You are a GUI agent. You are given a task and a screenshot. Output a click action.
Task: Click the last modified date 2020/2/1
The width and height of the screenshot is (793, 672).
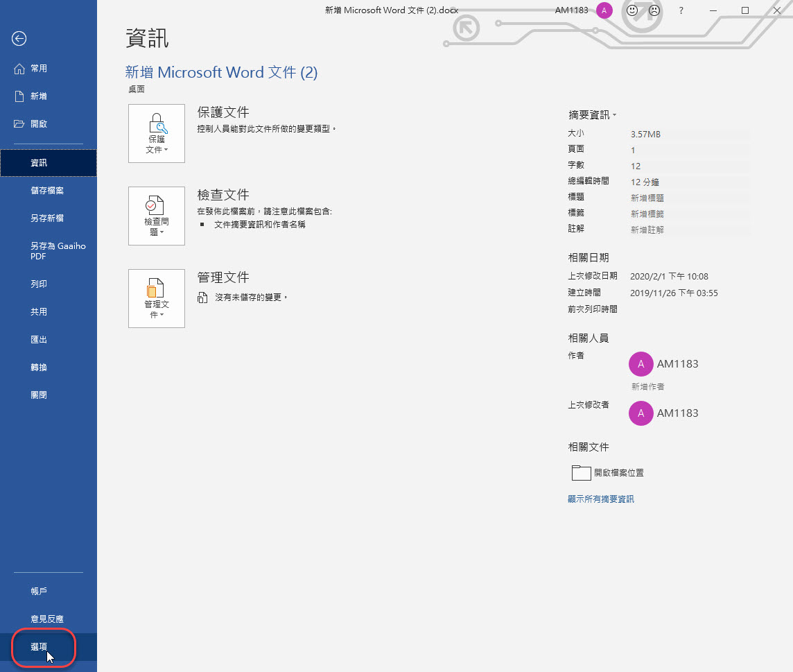coord(669,276)
